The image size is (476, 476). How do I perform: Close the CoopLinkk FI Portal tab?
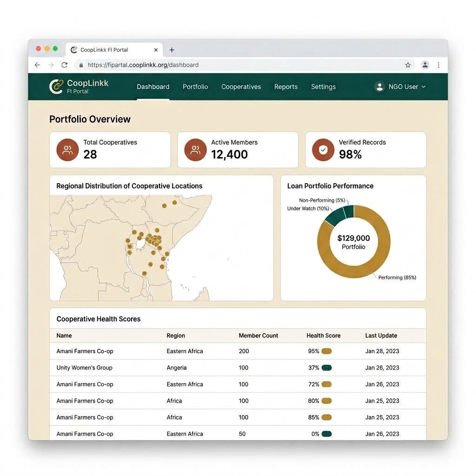tap(156, 50)
